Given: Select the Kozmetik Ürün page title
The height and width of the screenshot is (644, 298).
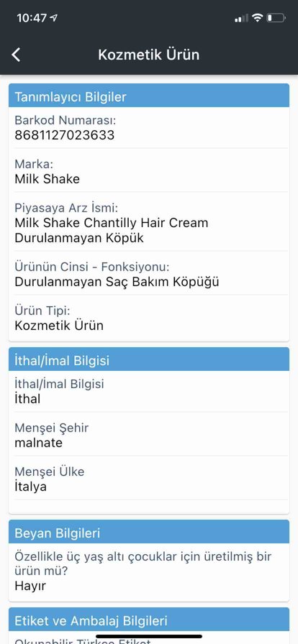Looking at the screenshot, I should click(148, 55).
